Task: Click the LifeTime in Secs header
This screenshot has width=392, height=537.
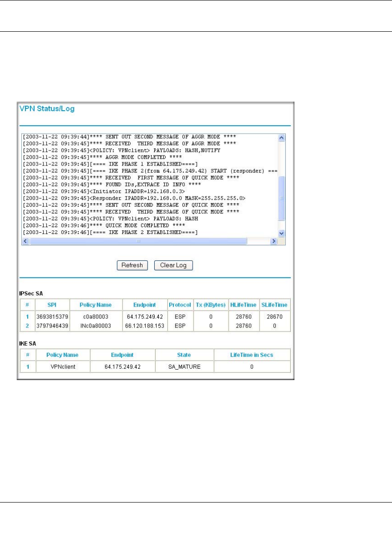Action: [252, 355]
